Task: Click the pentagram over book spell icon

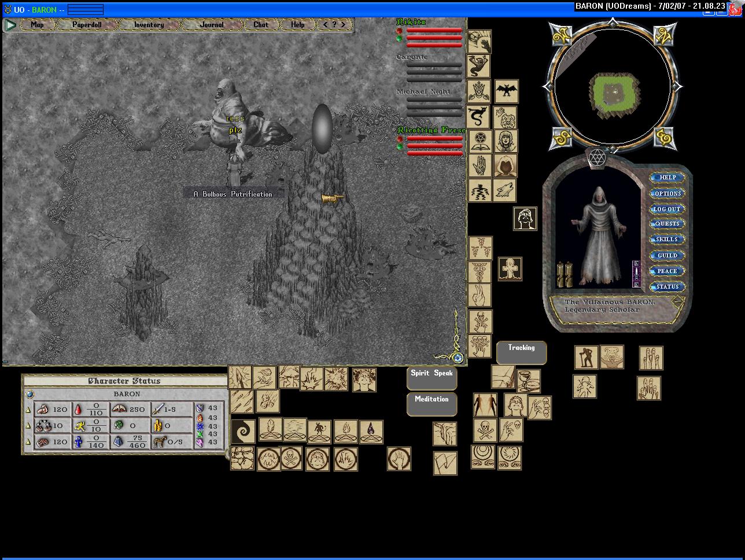Action: coord(480,141)
